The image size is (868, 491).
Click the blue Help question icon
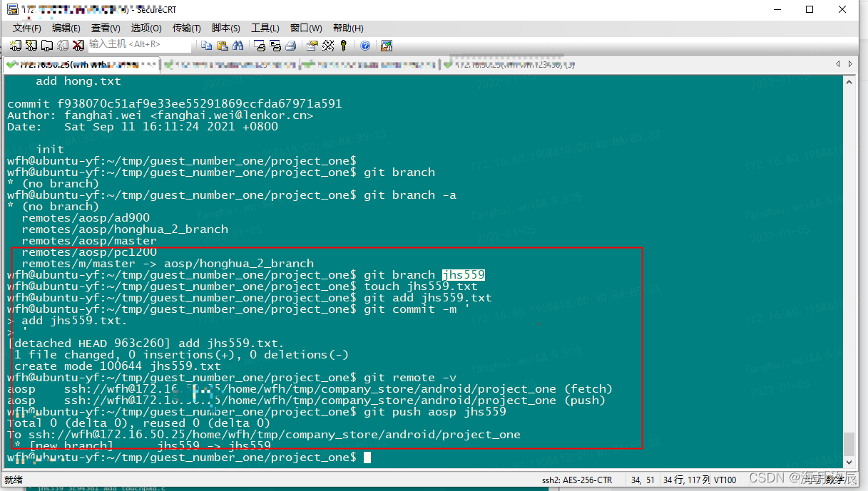click(365, 46)
